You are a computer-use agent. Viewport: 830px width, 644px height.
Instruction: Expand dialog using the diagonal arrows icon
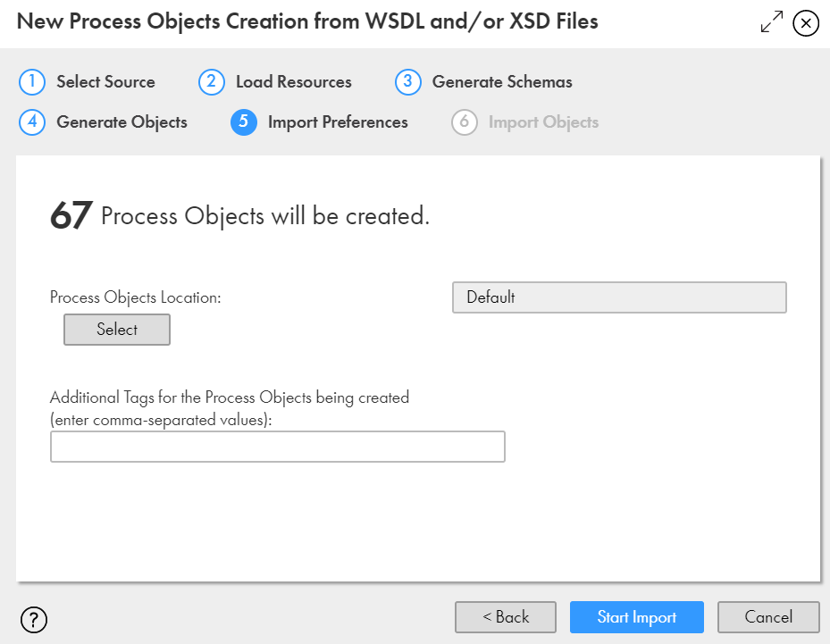[x=772, y=21]
